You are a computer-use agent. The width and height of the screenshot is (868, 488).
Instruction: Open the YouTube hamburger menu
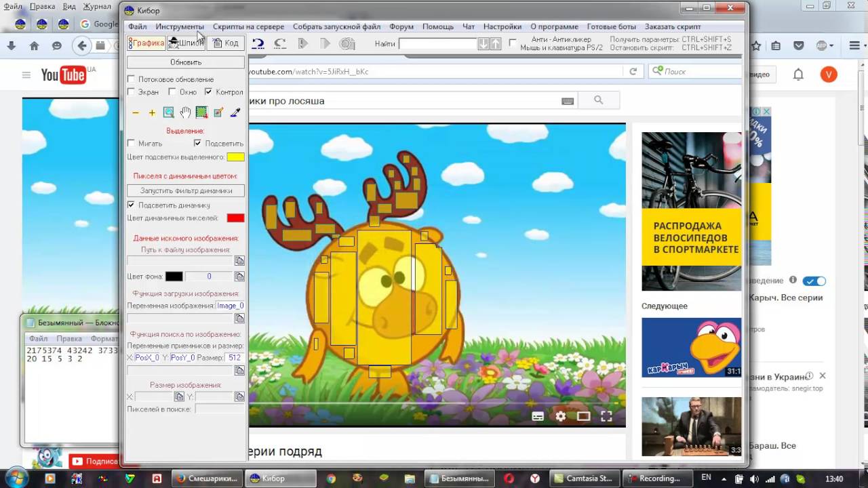26,75
